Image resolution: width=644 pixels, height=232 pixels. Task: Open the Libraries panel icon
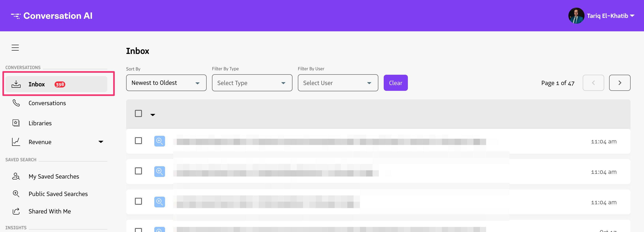16,123
